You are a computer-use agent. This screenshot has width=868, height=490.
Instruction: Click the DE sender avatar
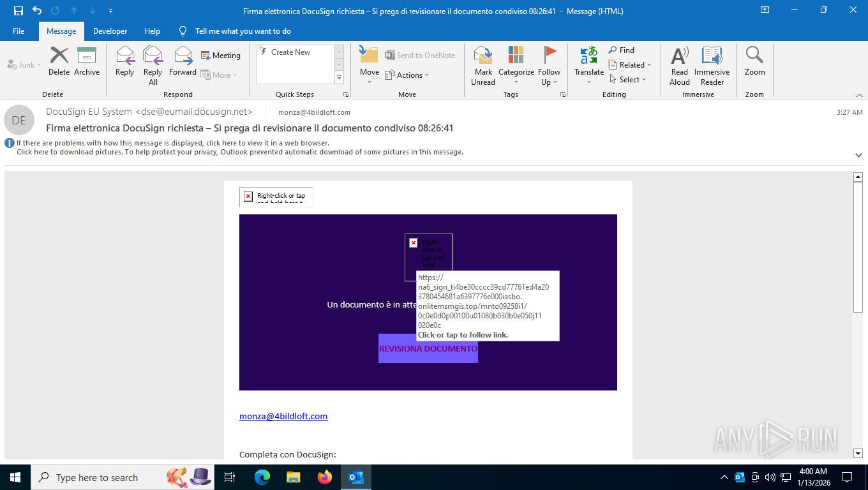[x=19, y=120]
